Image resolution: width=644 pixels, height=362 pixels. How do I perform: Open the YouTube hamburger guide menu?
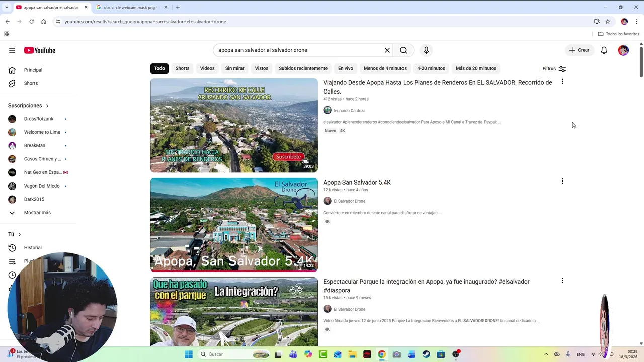pyautogui.click(x=12, y=50)
